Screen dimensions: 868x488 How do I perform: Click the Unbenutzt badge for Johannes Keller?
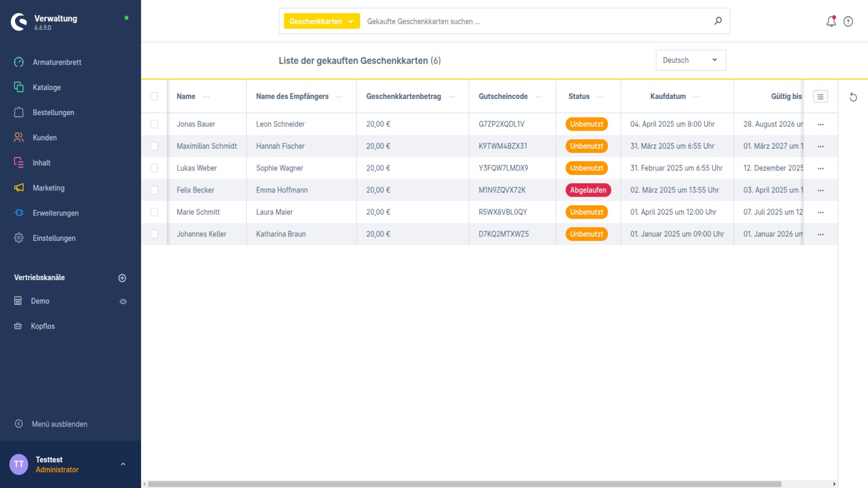click(x=586, y=234)
